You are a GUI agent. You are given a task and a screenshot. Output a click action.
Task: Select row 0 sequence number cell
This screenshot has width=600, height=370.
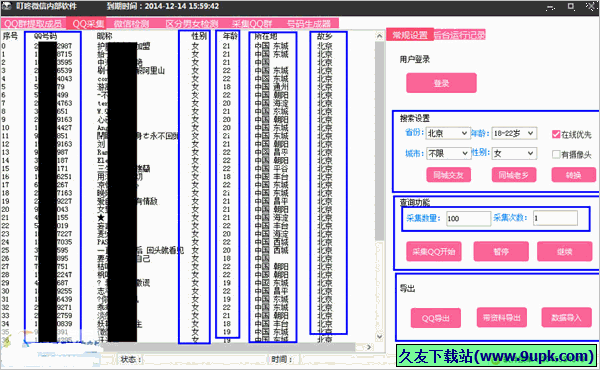click(4, 46)
